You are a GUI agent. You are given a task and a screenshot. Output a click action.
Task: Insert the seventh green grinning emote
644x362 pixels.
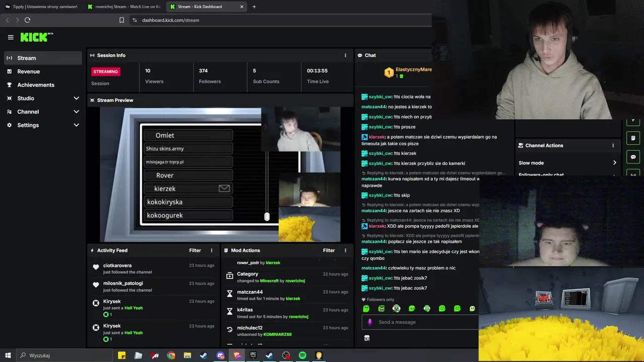[x=457, y=309]
